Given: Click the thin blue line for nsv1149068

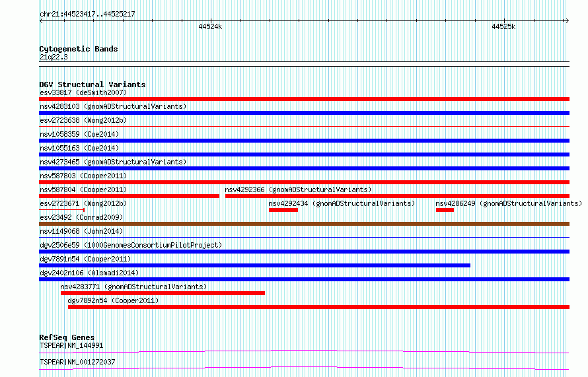Looking at the screenshot, I should pyautogui.click(x=304, y=237).
